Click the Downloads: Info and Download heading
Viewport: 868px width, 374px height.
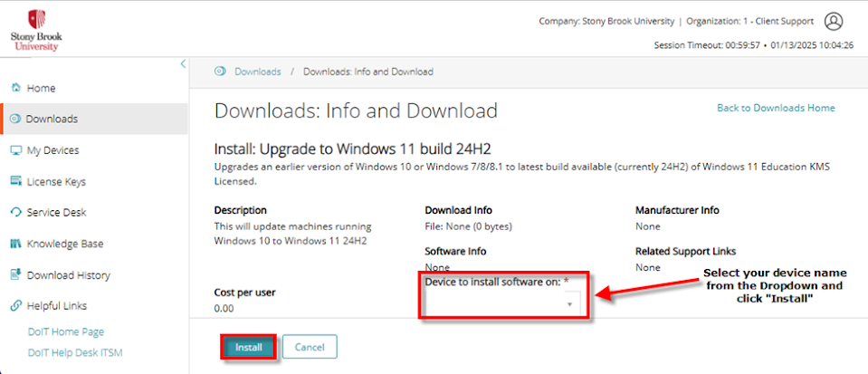[x=356, y=110]
